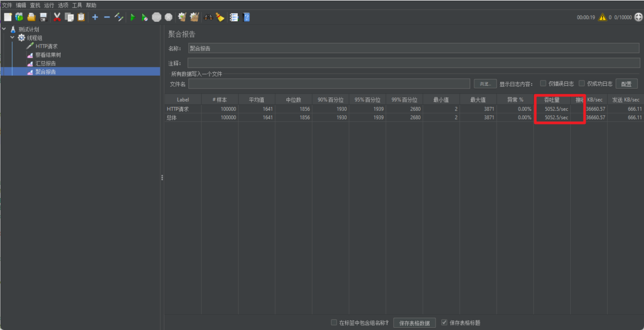Click the 异常 % column header
This screenshot has width=644, height=330.
(515, 100)
